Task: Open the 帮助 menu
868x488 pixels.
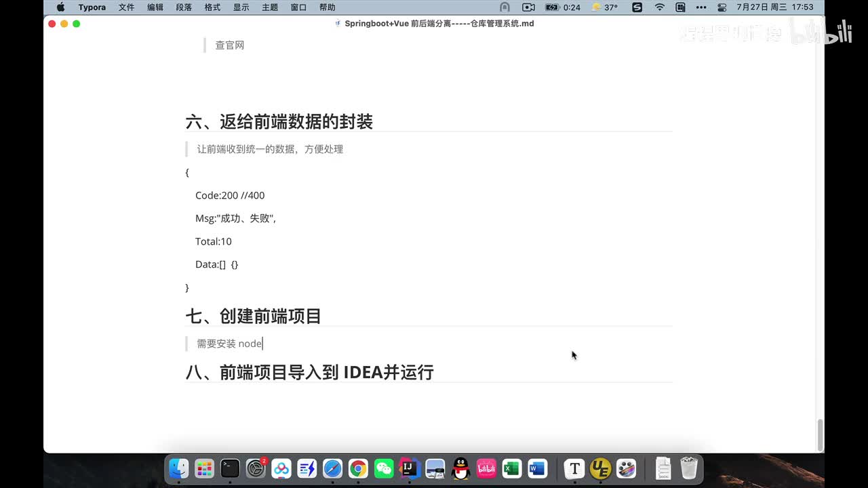Action: click(327, 7)
